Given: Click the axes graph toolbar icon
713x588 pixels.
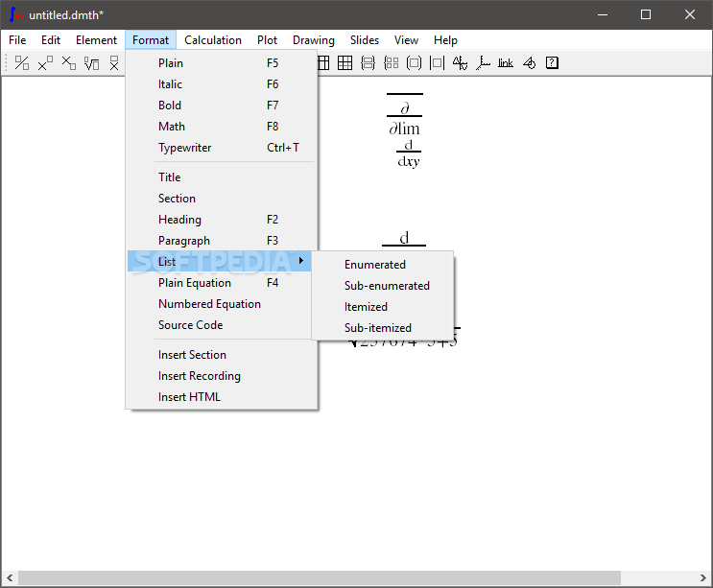Looking at the screenshot, I should click(x=483, y=62).
